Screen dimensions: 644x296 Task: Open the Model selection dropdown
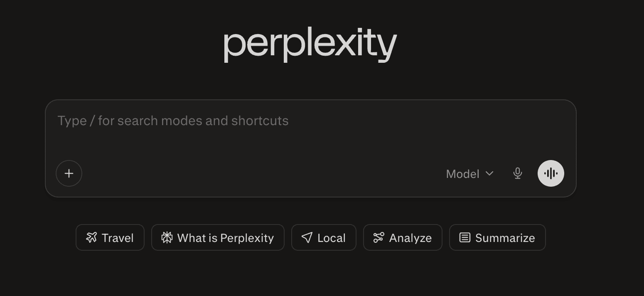click(x=469, y=174)
